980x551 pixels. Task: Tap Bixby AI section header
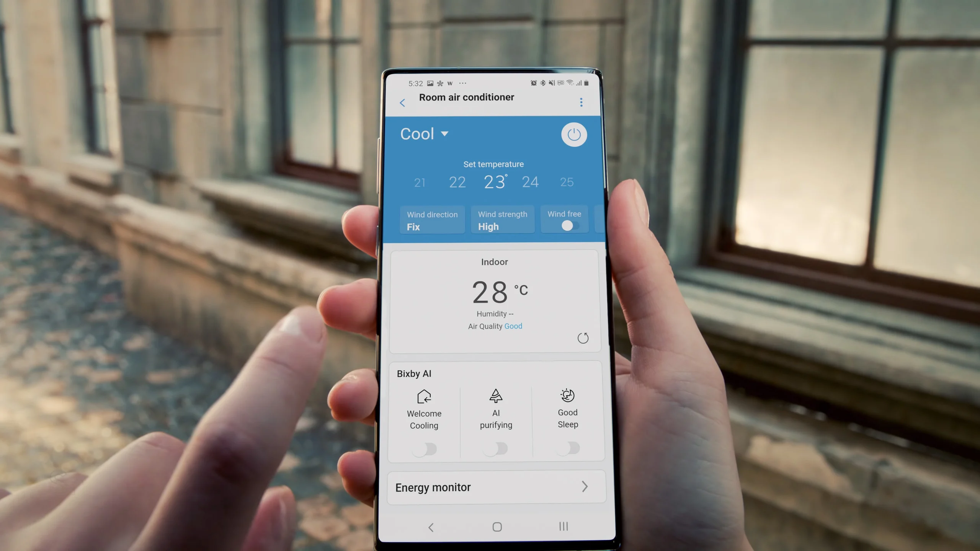click(414, 374)
